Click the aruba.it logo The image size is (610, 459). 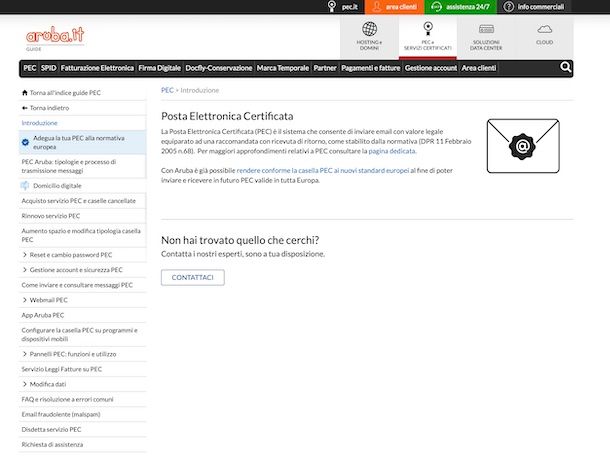(x=55, y=35)
